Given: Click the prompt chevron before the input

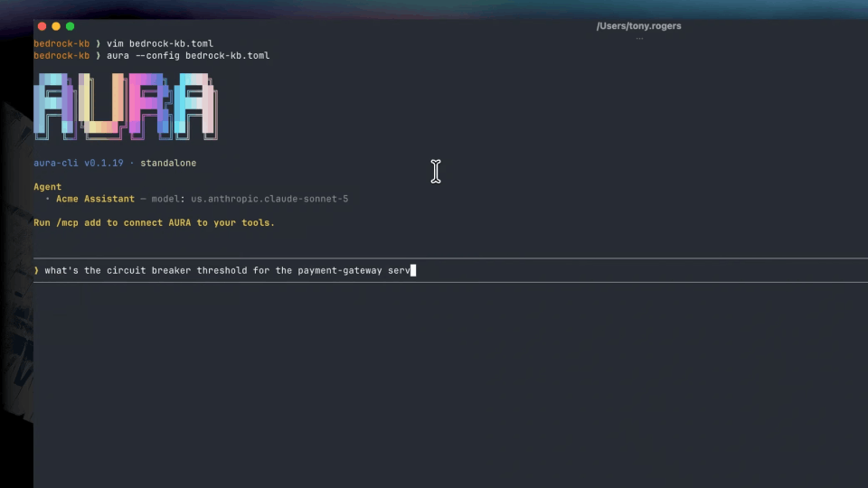Looking at the screenshot, I should (36, 270).
